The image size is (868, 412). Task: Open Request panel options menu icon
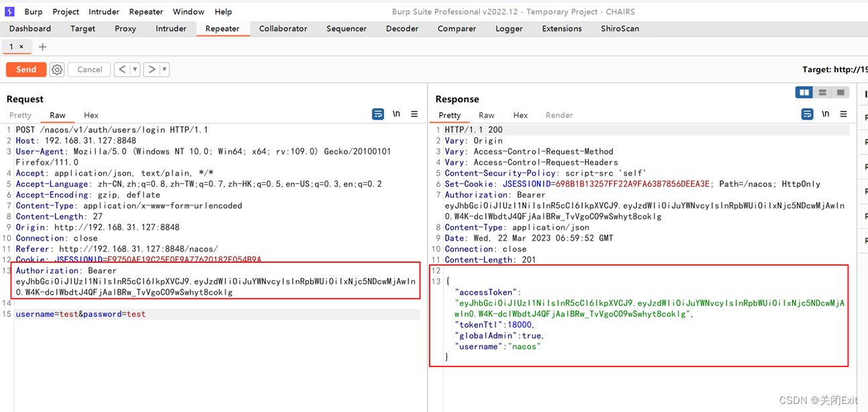(x=414, y=114)
